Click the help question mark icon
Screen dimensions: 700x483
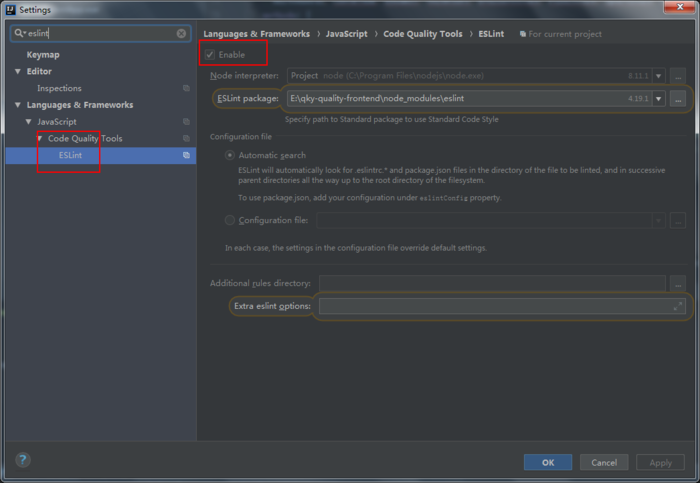coord(22,461)
